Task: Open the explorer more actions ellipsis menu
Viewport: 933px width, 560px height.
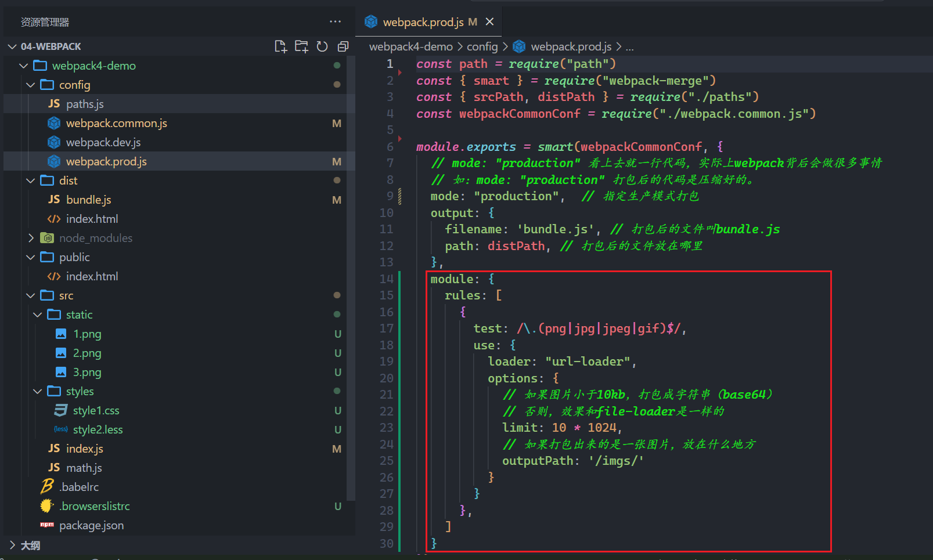Action: (x=335, y=21)
